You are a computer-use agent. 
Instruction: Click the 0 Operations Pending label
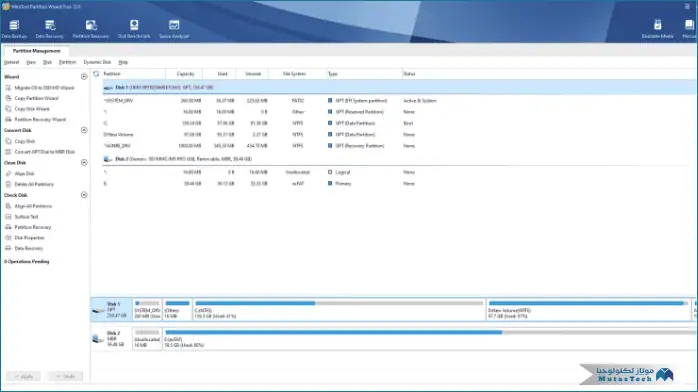coord(27,262)
